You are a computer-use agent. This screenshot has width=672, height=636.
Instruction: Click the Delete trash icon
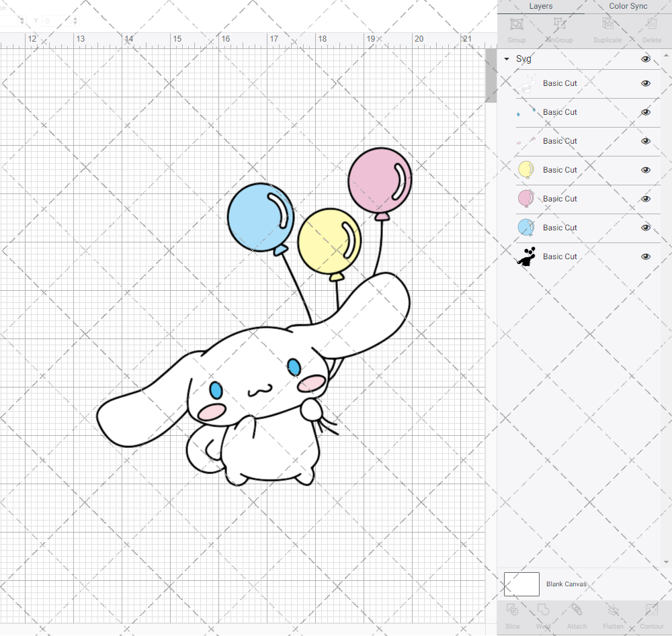click(652, 24)
